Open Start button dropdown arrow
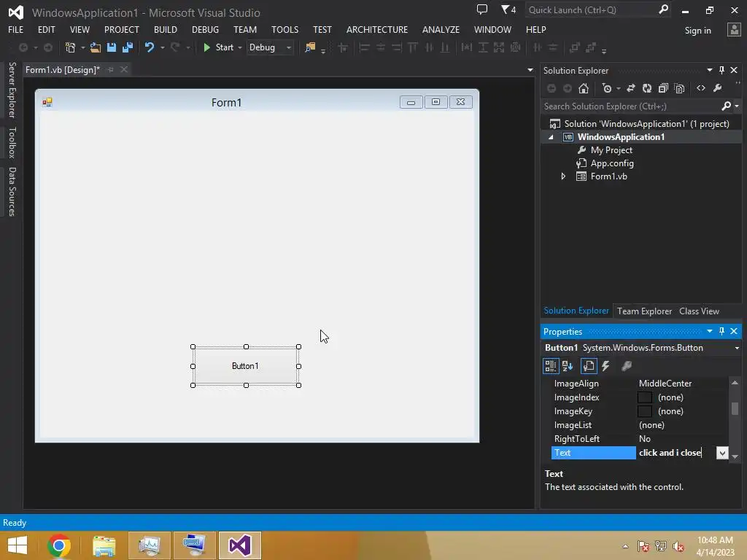The width and height of the screenshot is (747, 560). click(x=239, y=47)
